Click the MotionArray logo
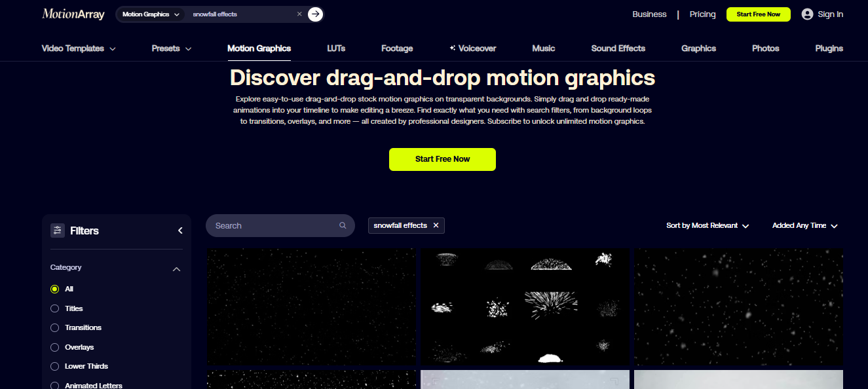 [x=72, y=13]
